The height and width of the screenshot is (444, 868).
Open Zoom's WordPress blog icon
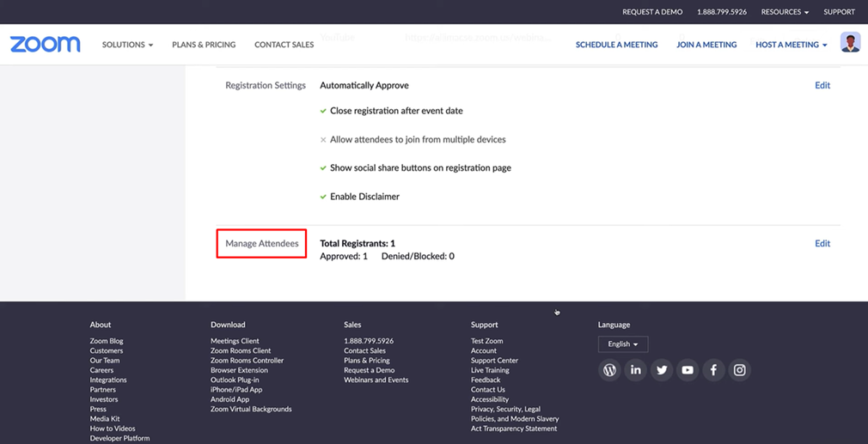coord(609,370)
